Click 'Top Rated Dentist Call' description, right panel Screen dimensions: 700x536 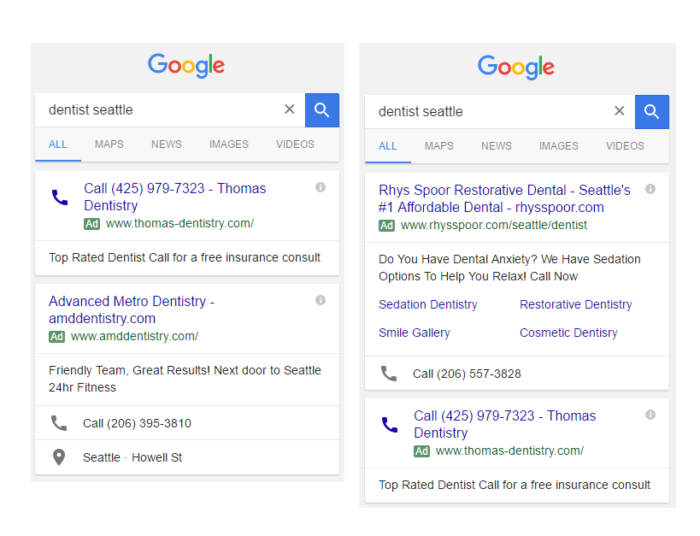pos(514,485)
